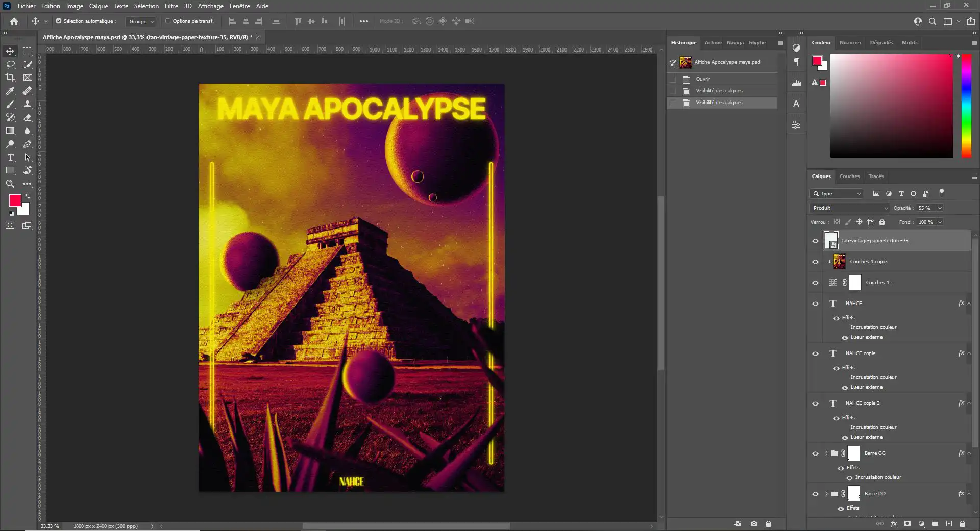This screenshot has width=980, height=531.
Task: Hide the tan-vintage-paper-texture-35 layer
Action: click(x=815, y=241)
